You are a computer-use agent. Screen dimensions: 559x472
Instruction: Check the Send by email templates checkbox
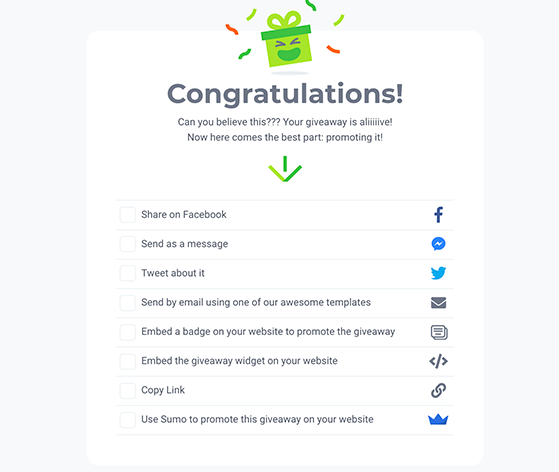click(x=128, y=303)
